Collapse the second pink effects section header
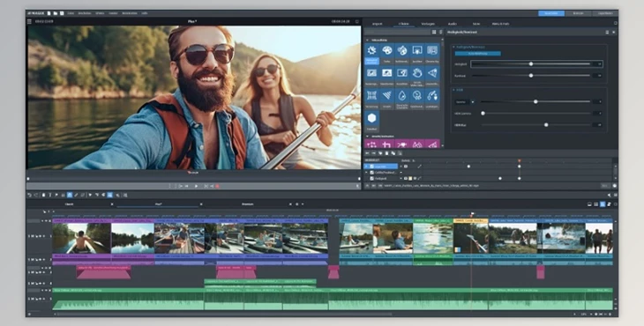 click(367, 137)
